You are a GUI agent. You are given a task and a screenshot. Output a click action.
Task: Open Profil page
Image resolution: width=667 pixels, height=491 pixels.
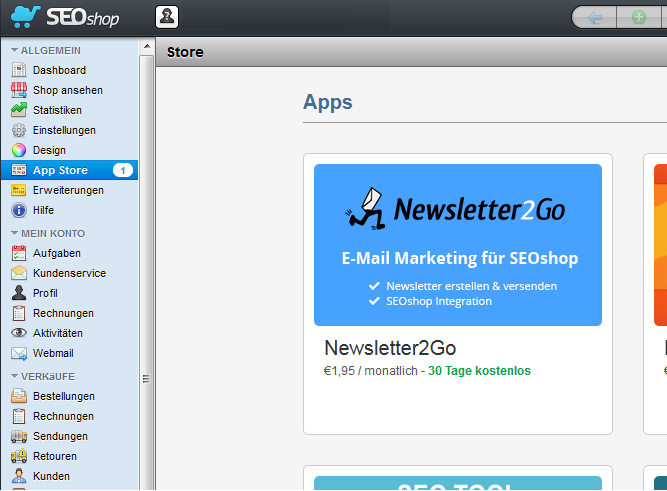pyautogui.click(x=45, y=293)
